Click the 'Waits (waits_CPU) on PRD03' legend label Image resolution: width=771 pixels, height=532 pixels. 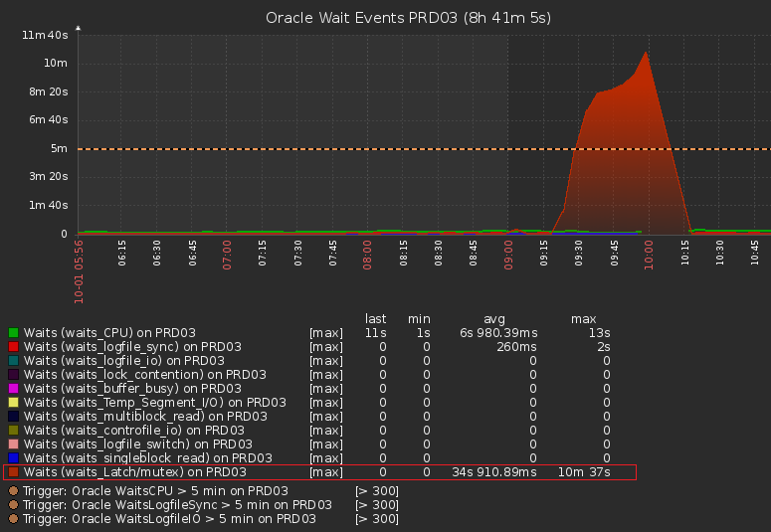[x=109, y=333]
